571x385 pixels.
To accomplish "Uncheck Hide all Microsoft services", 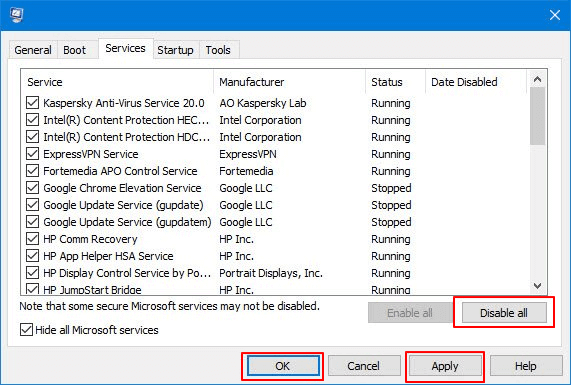I will 26,330.
